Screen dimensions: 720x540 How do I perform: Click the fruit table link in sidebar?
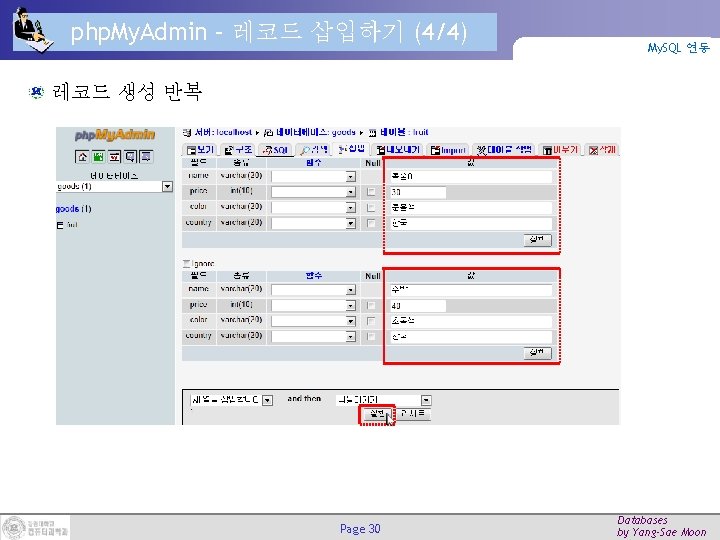click(72, 225)
